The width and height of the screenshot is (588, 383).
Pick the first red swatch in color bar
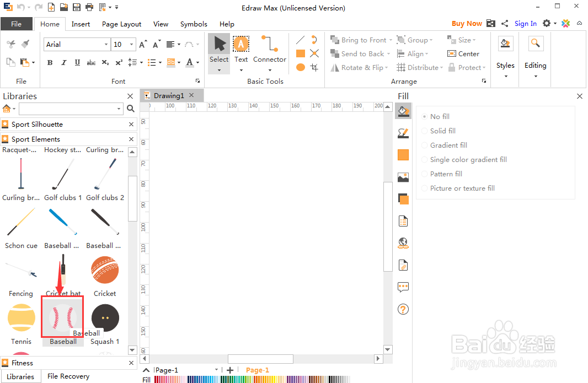[x=156, y=379]
